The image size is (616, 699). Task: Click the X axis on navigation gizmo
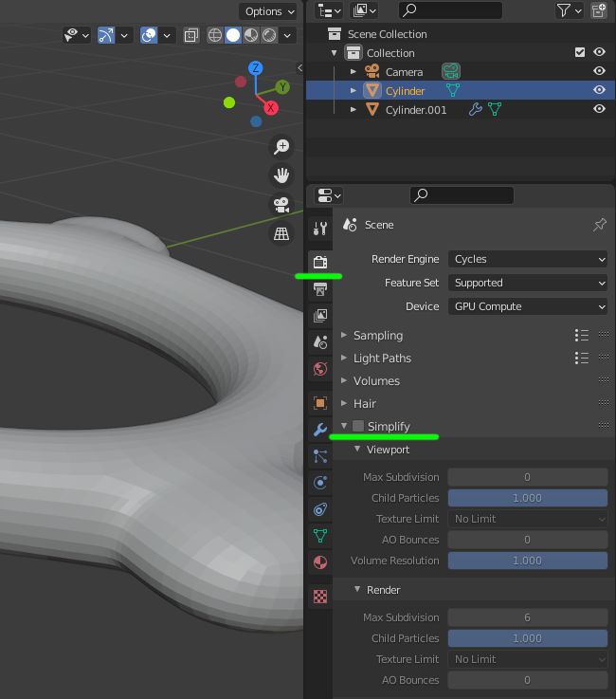pyautogui.click(x=270, y=108)
